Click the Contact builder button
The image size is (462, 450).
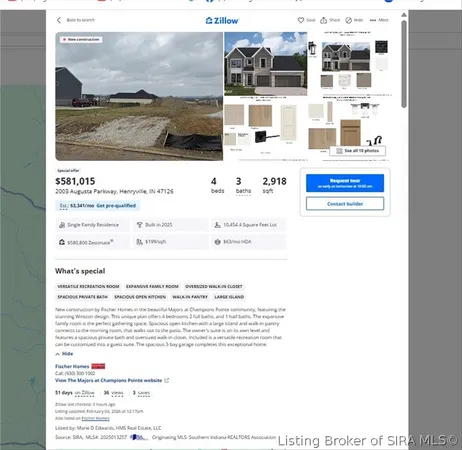pos(345,204)
